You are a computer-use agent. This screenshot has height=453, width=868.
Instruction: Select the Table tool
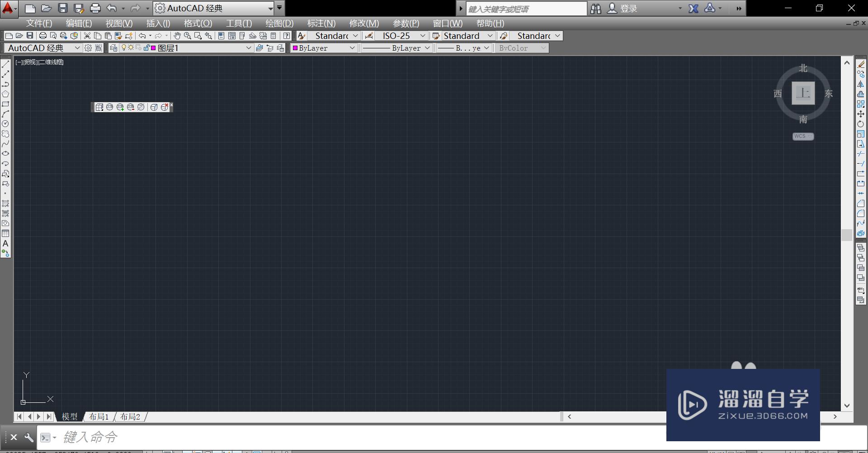[x=5, y=233]
